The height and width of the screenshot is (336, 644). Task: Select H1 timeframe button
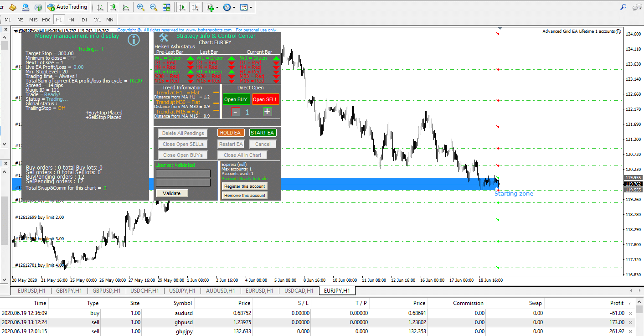point(59,20)
